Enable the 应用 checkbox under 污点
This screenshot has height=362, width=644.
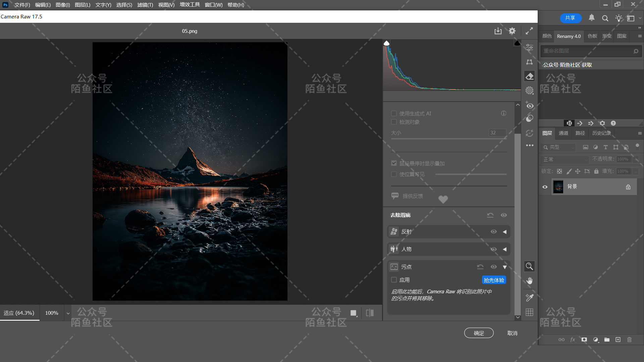394,280
